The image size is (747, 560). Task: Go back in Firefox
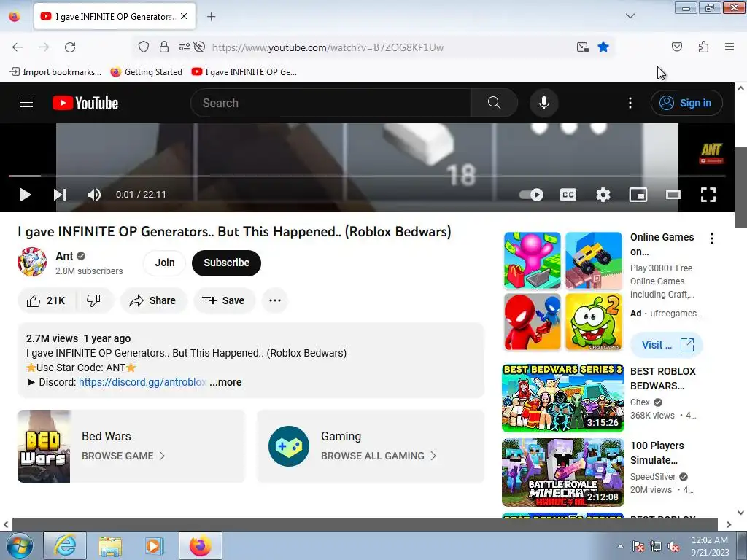tap(18, 47)
